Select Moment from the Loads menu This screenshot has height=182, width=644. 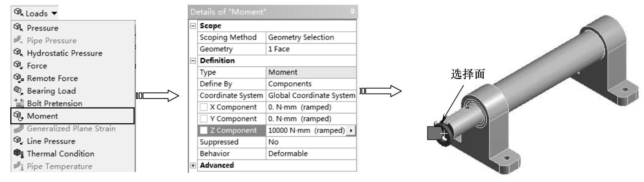42,116
